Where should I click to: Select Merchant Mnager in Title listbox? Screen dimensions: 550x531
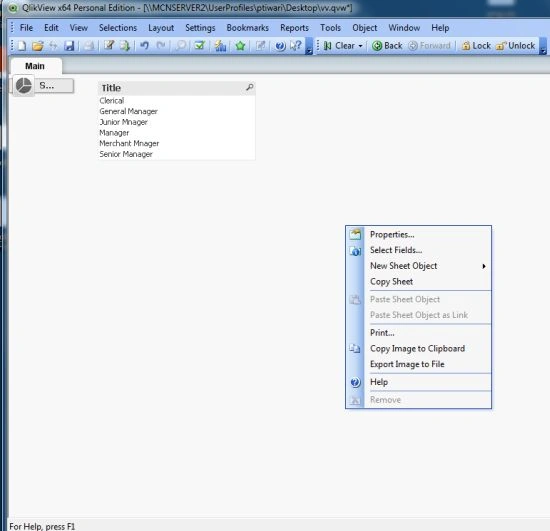(x=176, y=143)
